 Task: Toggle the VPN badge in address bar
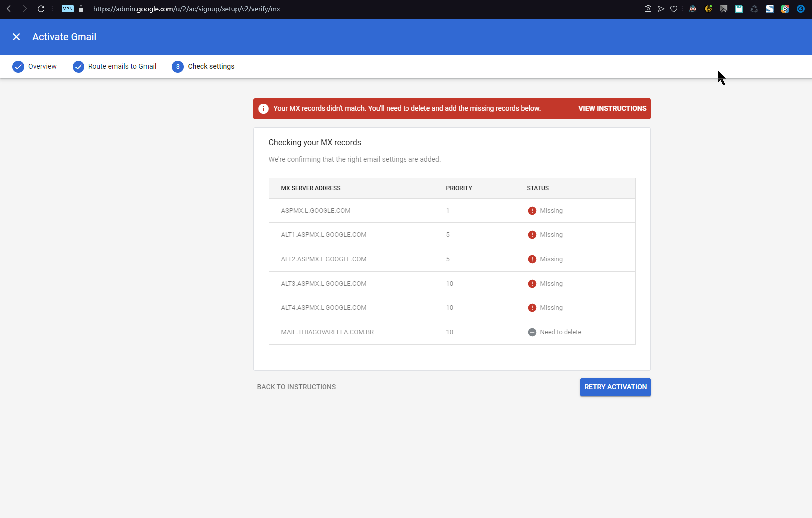(x=68, y=9)
